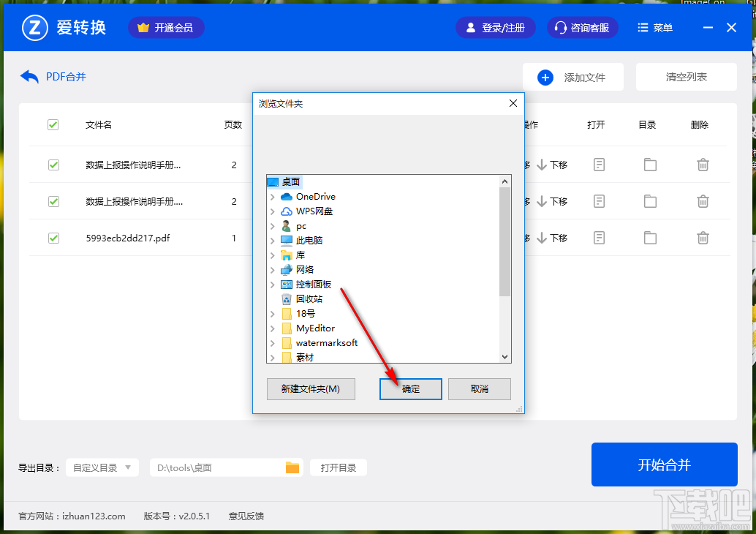Viewport: 756px width, 534px height.
Task: Open the 菜单 menu
Action: click(655, 27)
